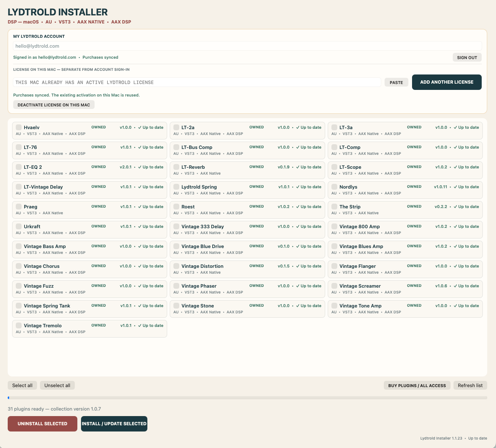Viewport: 496px width, 448px height.
Task: Tick the LT-2a plugin checkbox
Action: 176,127
